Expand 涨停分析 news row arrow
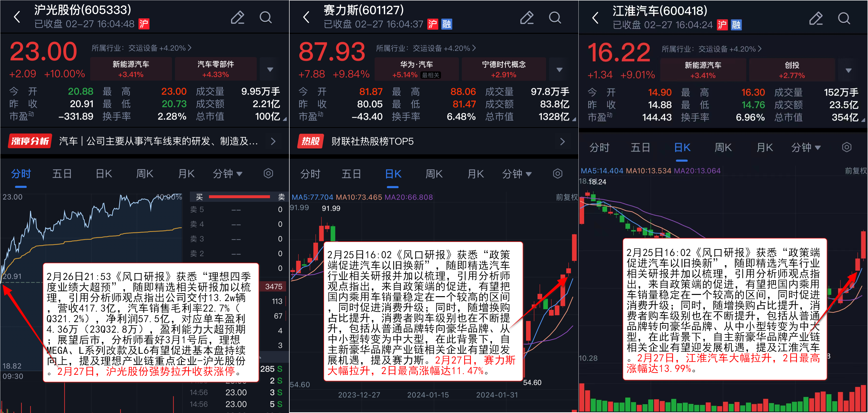Image resolution: width=868 pixels, height=413 pixels. pos(273,141)
